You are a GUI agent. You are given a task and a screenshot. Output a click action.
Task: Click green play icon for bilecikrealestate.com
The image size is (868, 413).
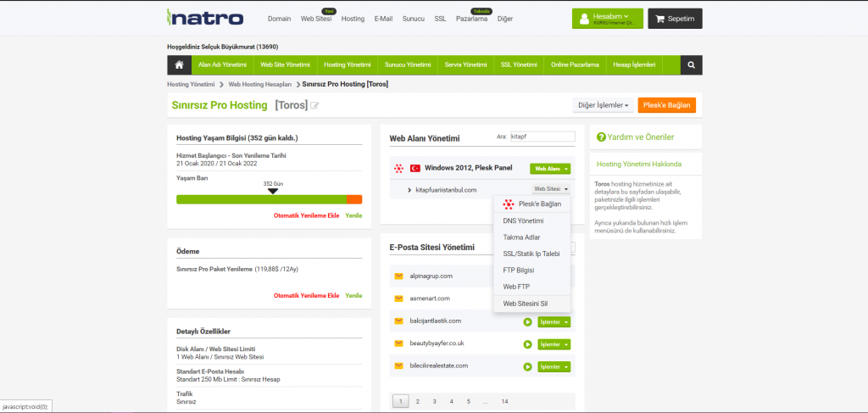[x=527, y=366]
